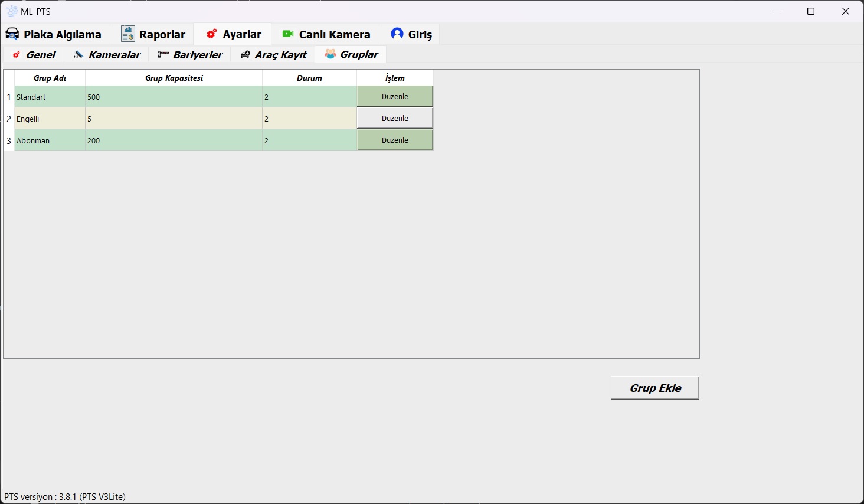
Task: Select the Bariyerler sub-tab
Action: coord(190,54)
